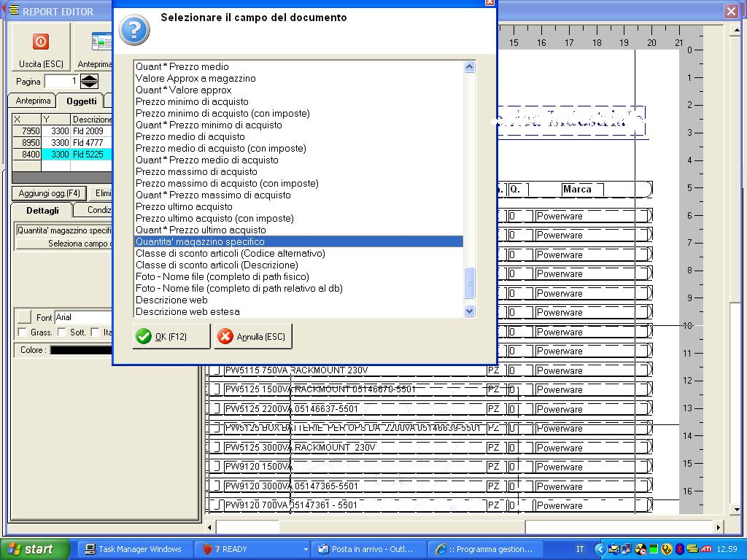This screenshot has height=560, width=747.
Task: Close the Report Editor window
Action: click(x=731, y=11)
